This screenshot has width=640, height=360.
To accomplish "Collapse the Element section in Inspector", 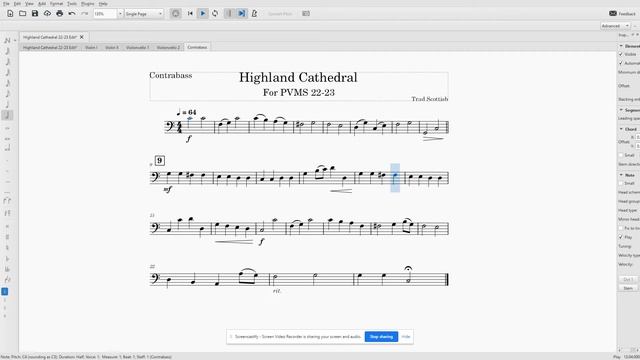I will [621, 46].
